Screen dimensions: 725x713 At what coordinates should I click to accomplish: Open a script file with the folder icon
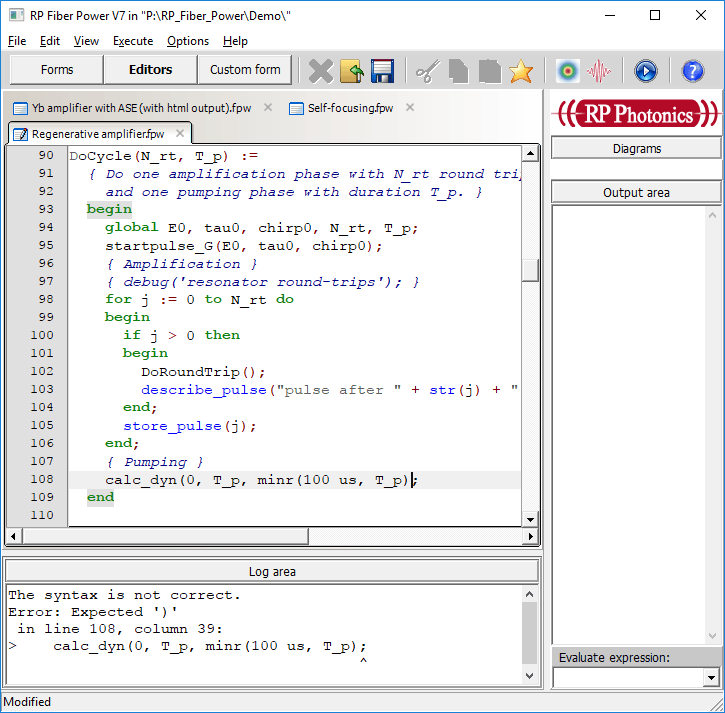click(x=351, y=71)
